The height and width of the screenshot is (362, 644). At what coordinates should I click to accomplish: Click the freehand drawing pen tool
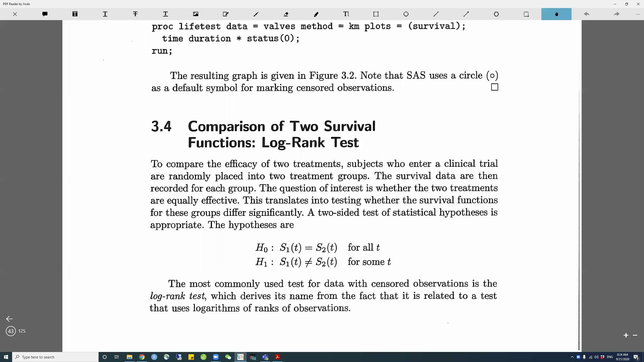pyautogui.click(x=256, y=14)
